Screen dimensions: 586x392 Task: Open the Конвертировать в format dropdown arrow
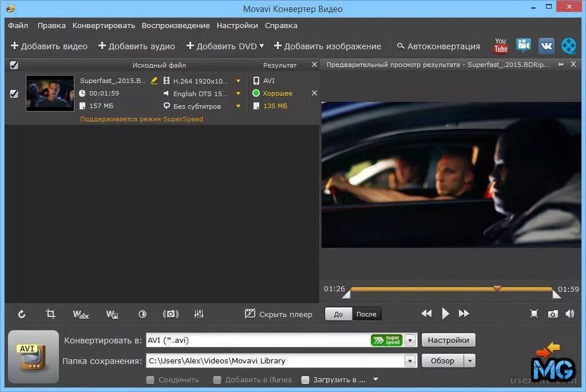tap(410, 340)
